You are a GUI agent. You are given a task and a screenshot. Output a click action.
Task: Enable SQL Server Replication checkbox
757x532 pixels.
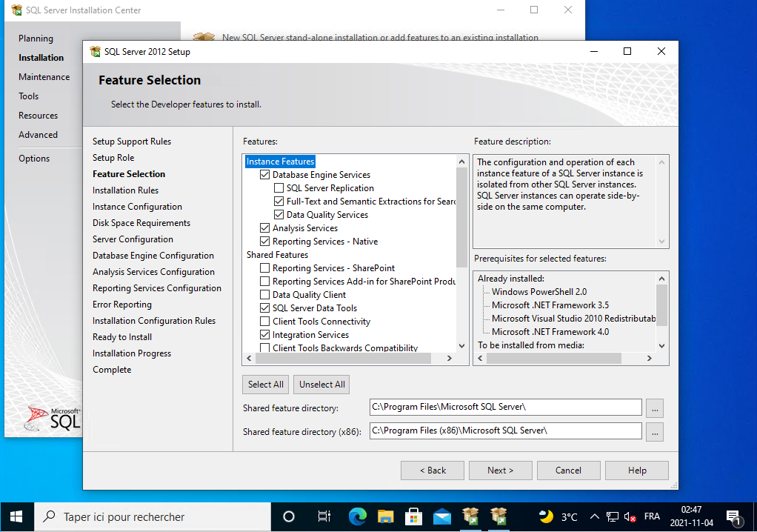tap(279, 188)
